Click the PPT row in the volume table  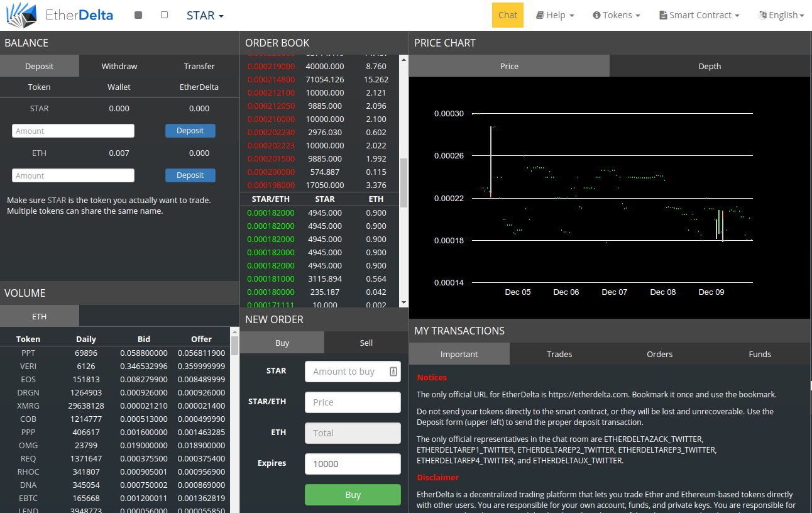tap(115, 353)
